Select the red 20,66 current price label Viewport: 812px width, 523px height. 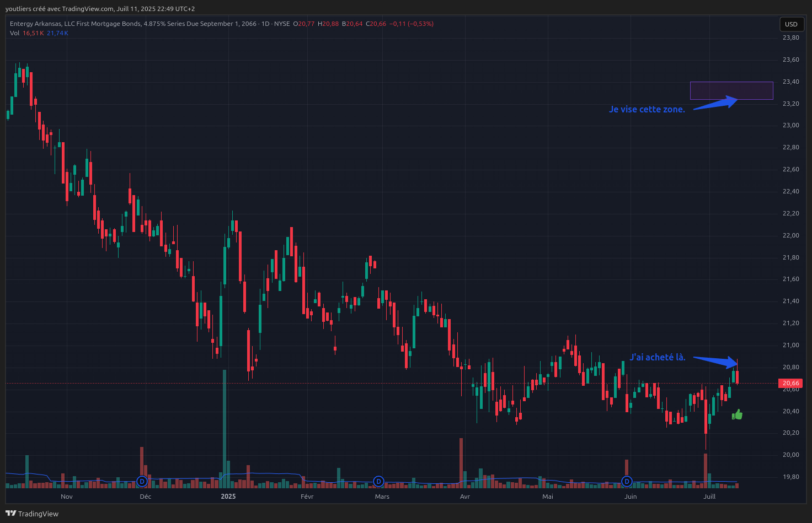790,383
